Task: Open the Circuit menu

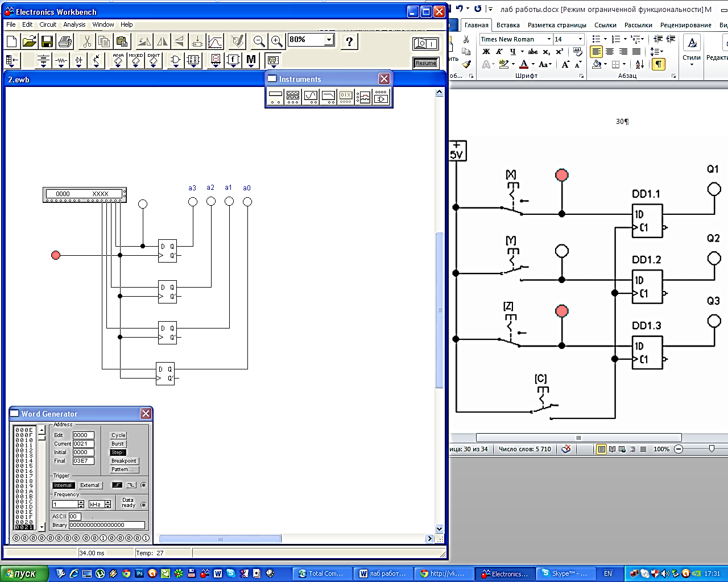Action: [48, 24]
